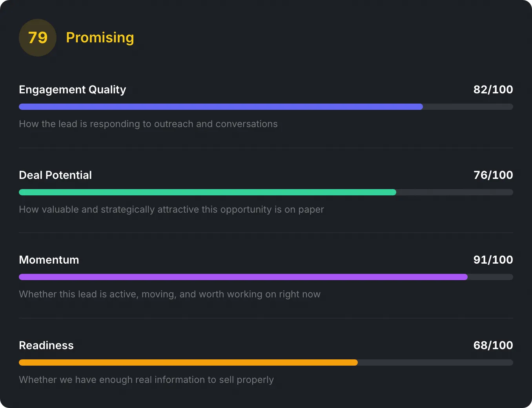This screenshot has width=532, height=408.
Task: Click the 68/100 Readiness score
Action: 493,345
